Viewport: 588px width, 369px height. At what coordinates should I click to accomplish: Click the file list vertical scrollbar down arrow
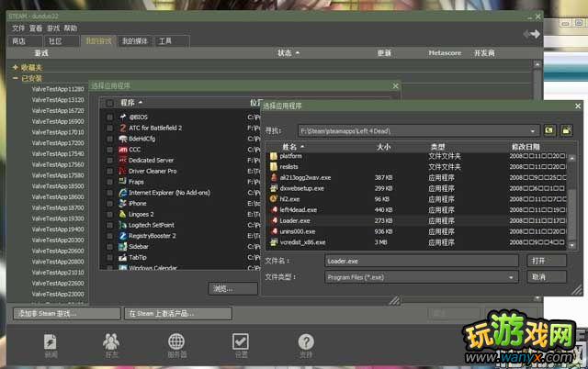click(x=571, y=245)
